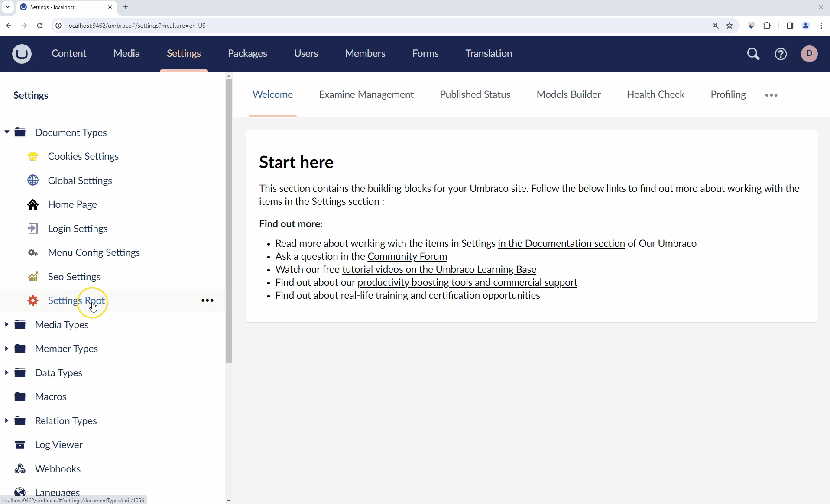This screenshot has width=830, height=504.
Task: Click the Umbraco logo icon
Action: coord(22,54)
